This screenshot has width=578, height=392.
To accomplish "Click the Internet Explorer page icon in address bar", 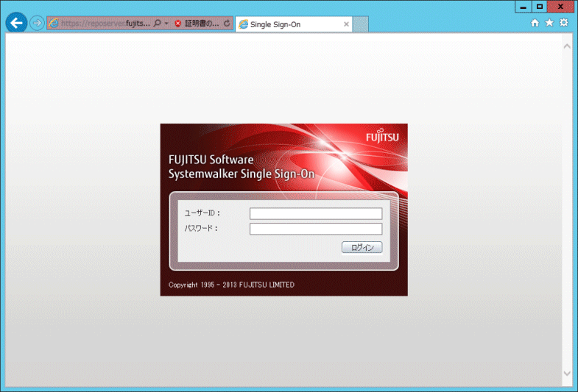I will pos(54,24).
